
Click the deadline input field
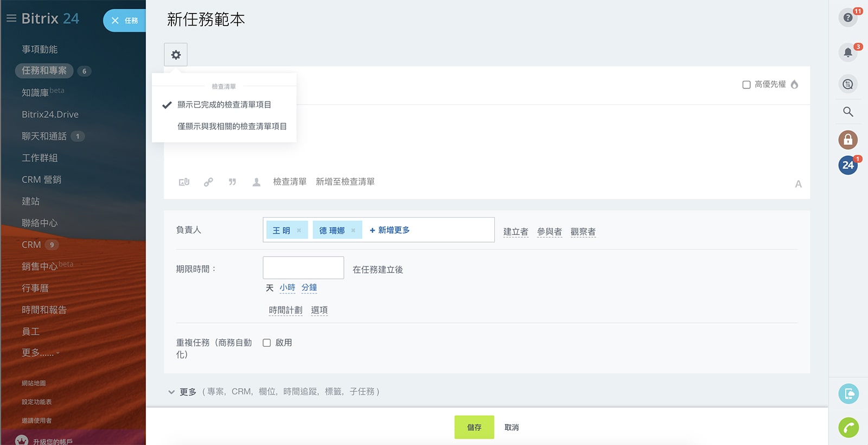303,268
